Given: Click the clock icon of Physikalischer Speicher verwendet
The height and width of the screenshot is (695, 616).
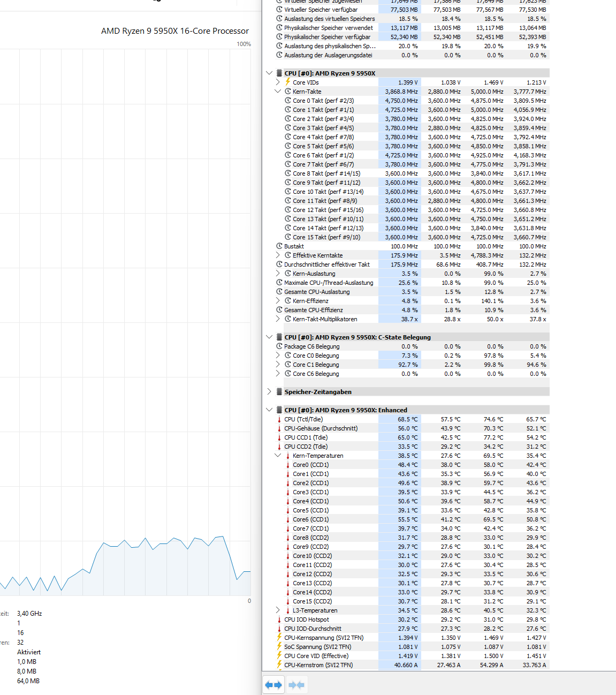Looking at the screenshot, I should pos(279,28).
